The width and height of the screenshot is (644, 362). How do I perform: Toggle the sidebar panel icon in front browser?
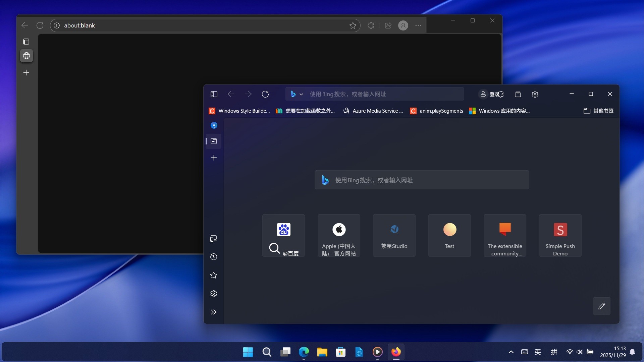click(214, 94)
